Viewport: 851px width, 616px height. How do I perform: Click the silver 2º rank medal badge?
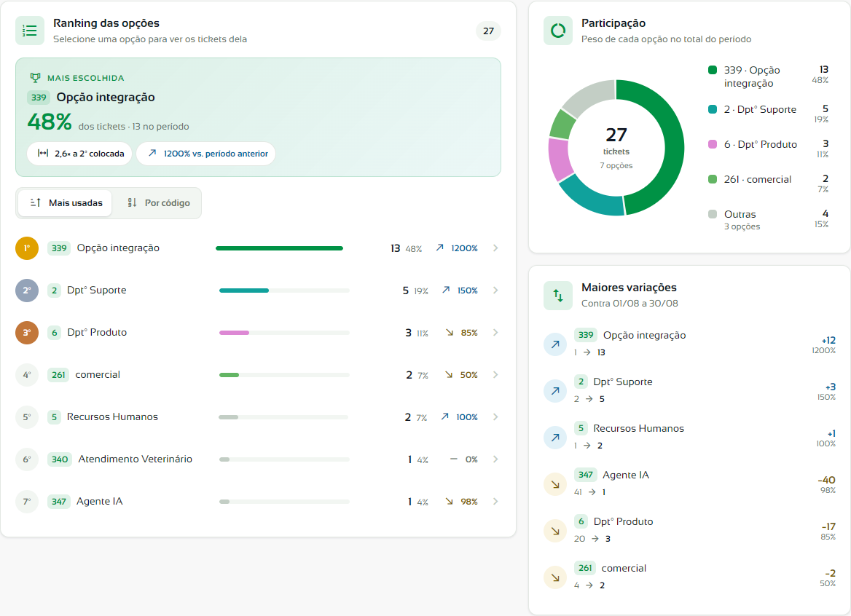tap(27, 291)
